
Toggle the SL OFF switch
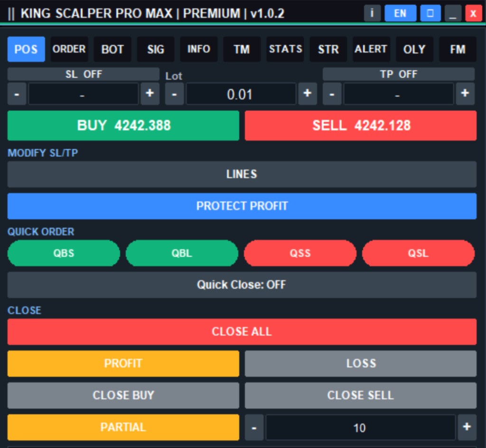coord(84,74)
